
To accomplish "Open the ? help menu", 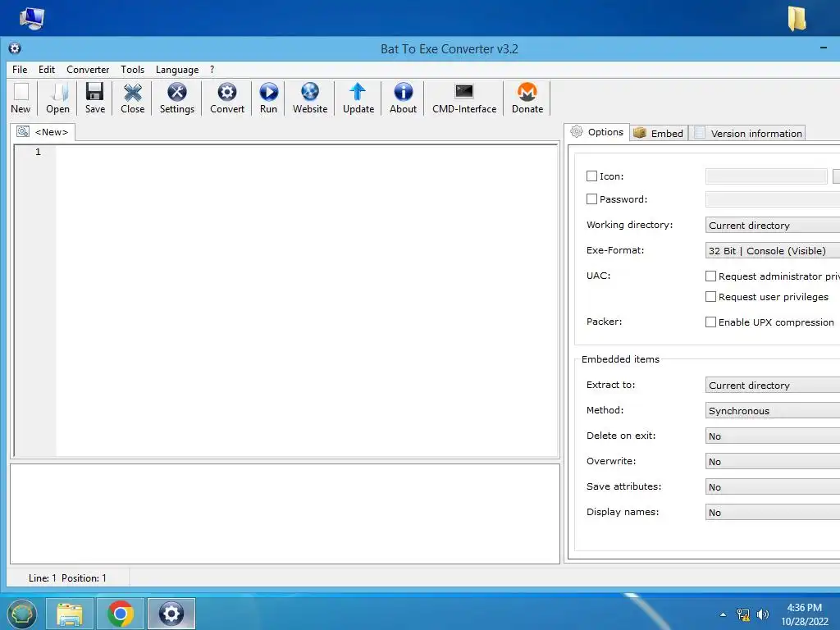I will (212, 70).
